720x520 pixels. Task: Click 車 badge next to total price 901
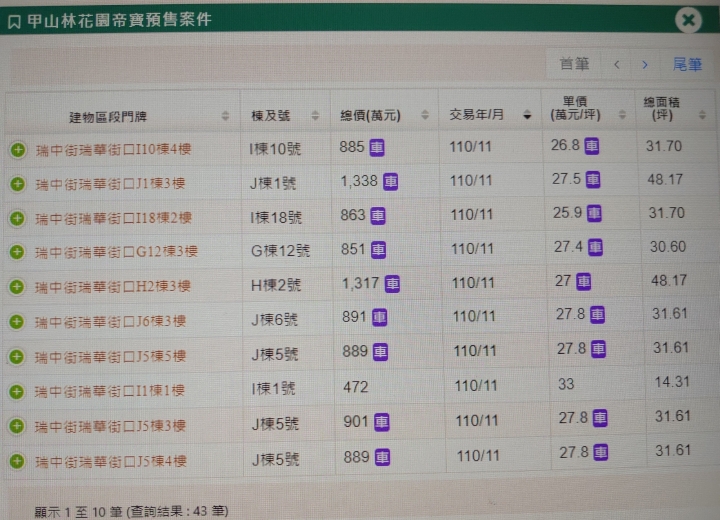click(382, 423)
